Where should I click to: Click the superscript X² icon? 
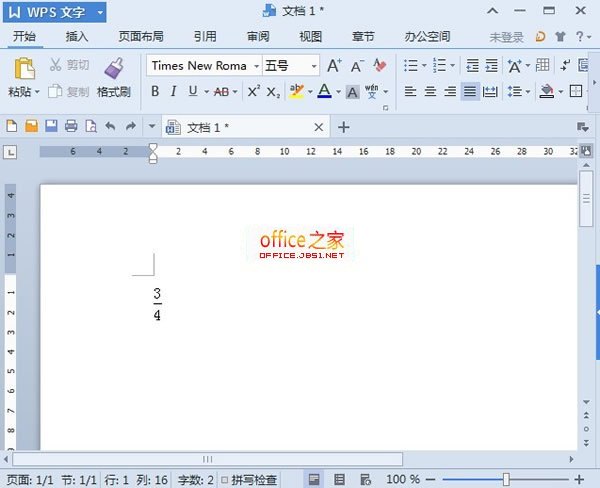click(x=253, y=91)
